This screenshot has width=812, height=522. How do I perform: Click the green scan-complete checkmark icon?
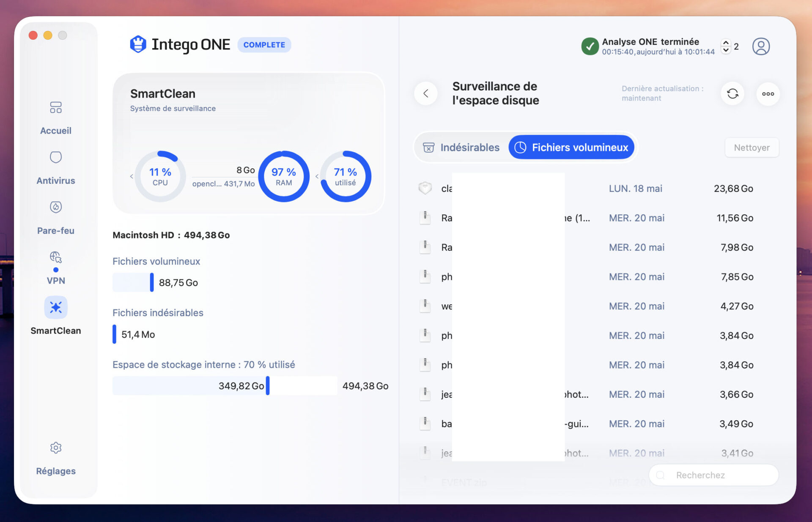pyautogui.click(x=590, y=46)
